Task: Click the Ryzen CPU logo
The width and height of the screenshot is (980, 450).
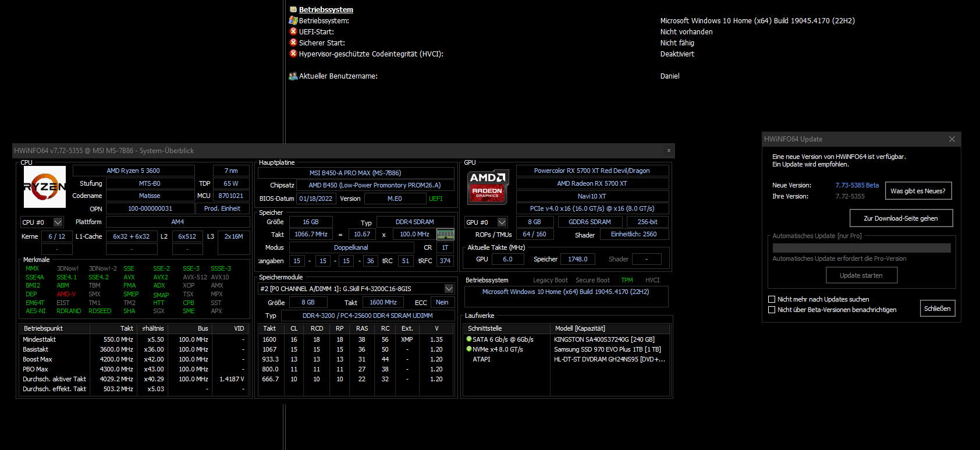Action: 45,187
